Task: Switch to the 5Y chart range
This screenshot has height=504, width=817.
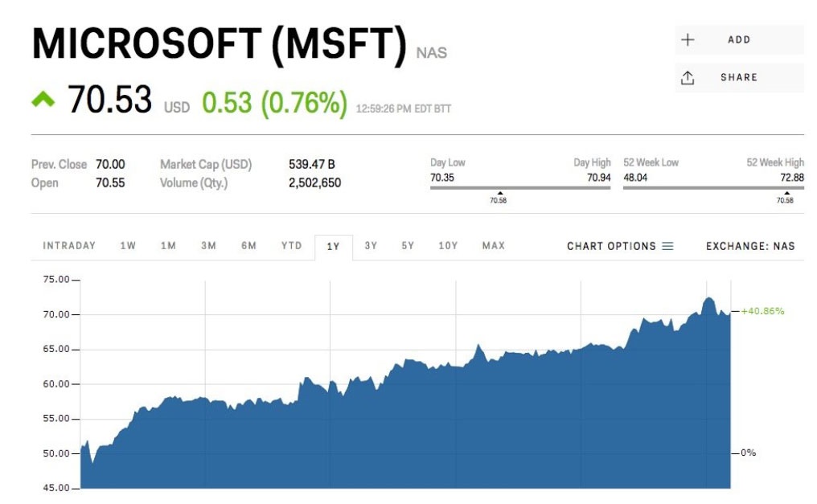Action: pos(408,246)
